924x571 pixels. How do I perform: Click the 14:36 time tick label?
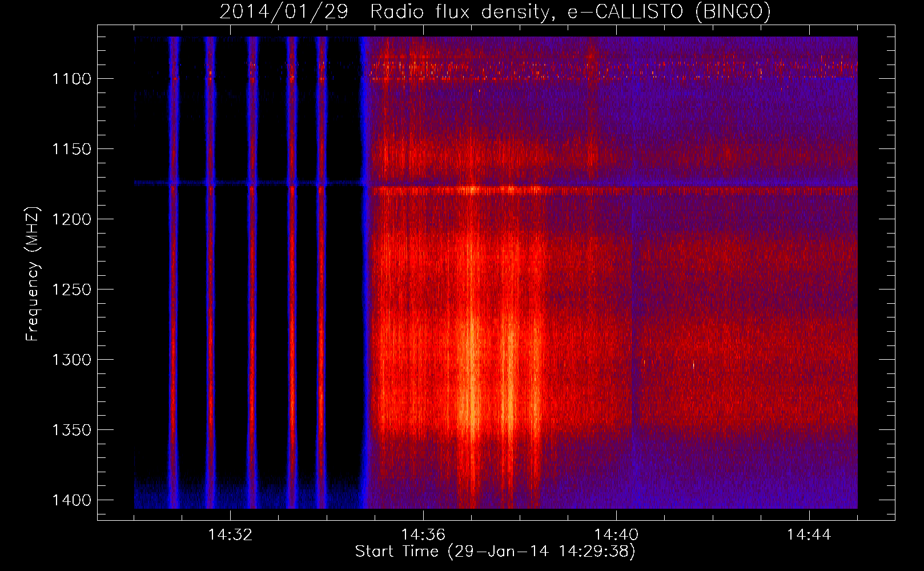(423, 534)
